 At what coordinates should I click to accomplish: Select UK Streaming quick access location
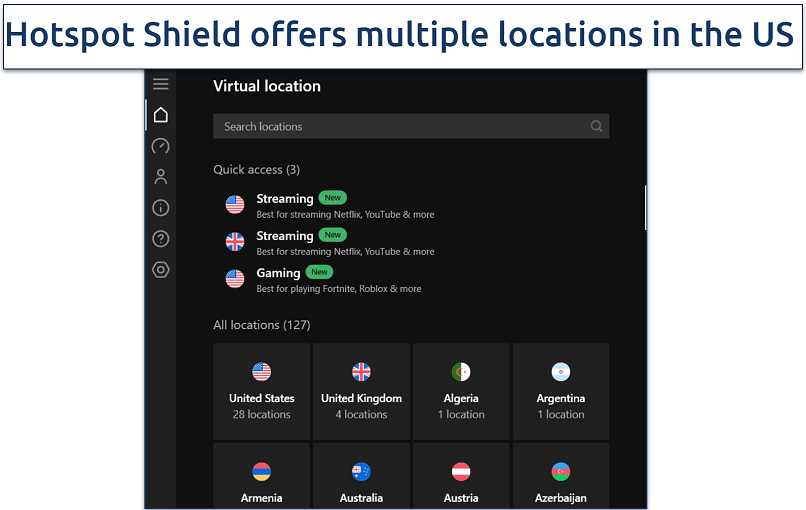click(330, 242)
